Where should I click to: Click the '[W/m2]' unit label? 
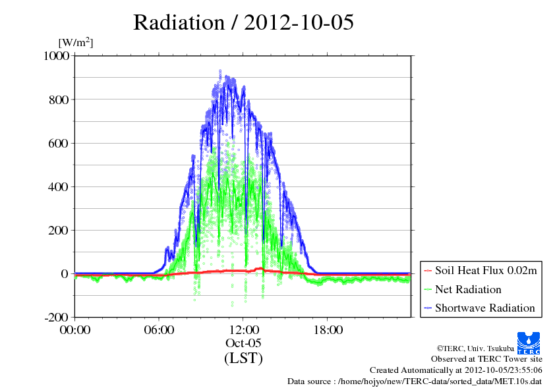coord(76,42)
